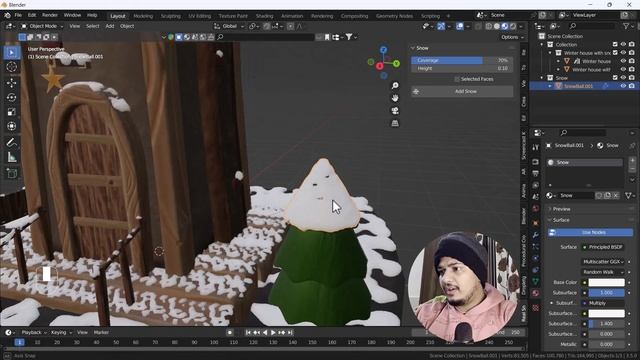Click the Snow material name field
Viewport: 640px width, 360px height.
576,196
